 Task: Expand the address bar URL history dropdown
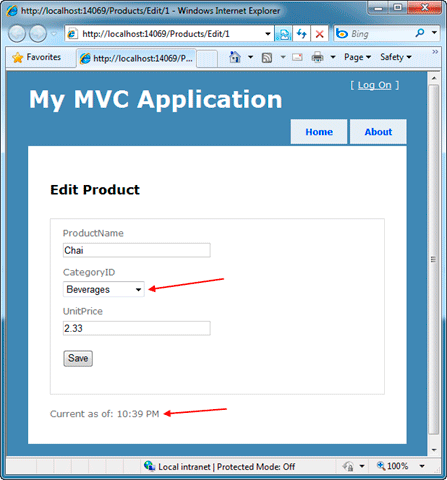coord(267,34)
